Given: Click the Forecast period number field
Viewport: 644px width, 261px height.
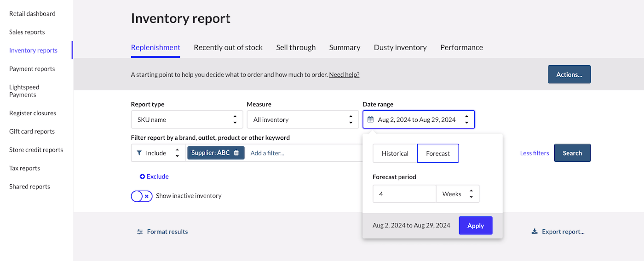Looking at the screenshot, I should pyautogui.click(x=404, y=194).
